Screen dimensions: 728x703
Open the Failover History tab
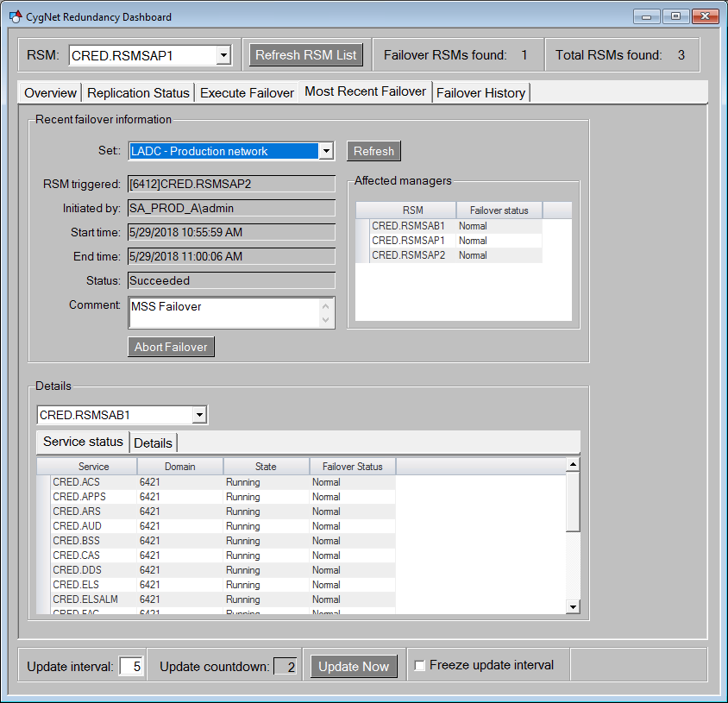pos(480,93)
